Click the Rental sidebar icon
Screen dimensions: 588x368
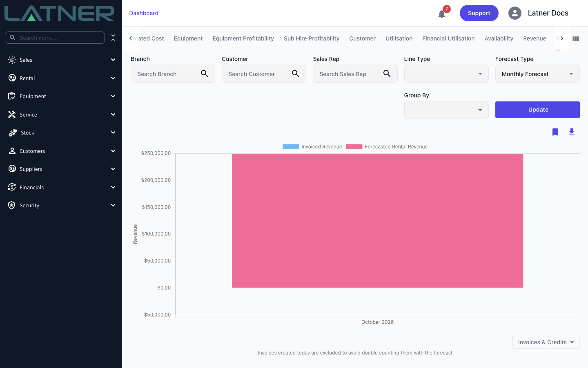coord(12,78)
